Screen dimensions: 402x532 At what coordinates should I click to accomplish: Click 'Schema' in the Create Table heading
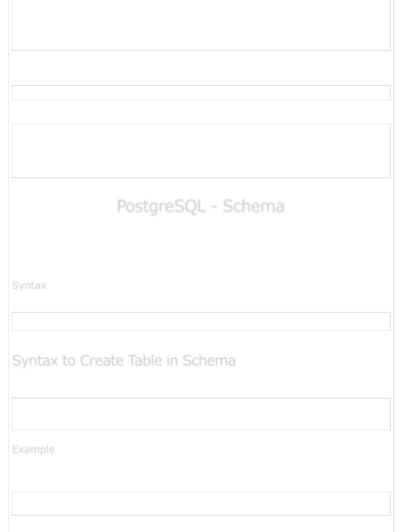[209, 361]
